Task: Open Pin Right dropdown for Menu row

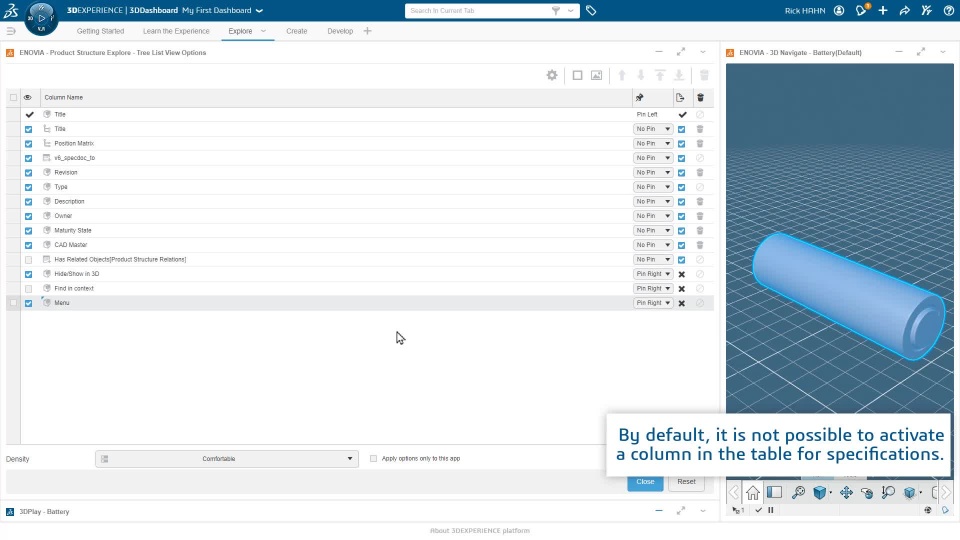Action: point(653,303)
